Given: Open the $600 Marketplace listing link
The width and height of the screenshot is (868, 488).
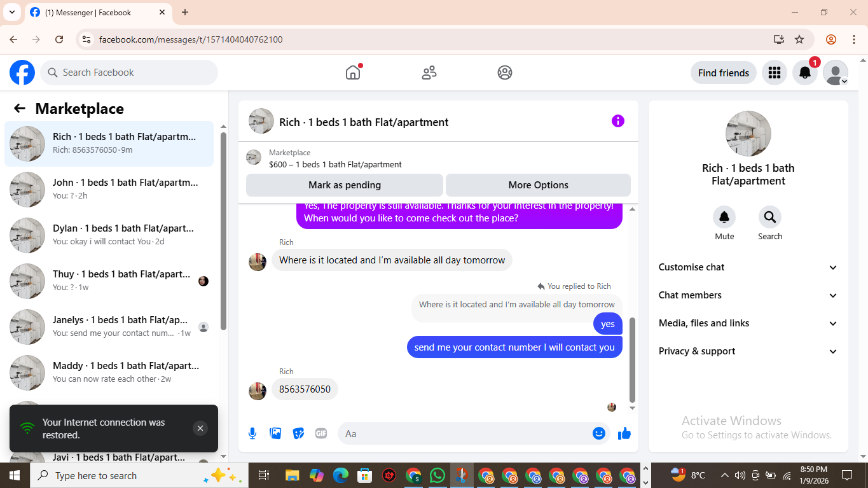Looking at the screenshot, I should click(x=335, y=164).
